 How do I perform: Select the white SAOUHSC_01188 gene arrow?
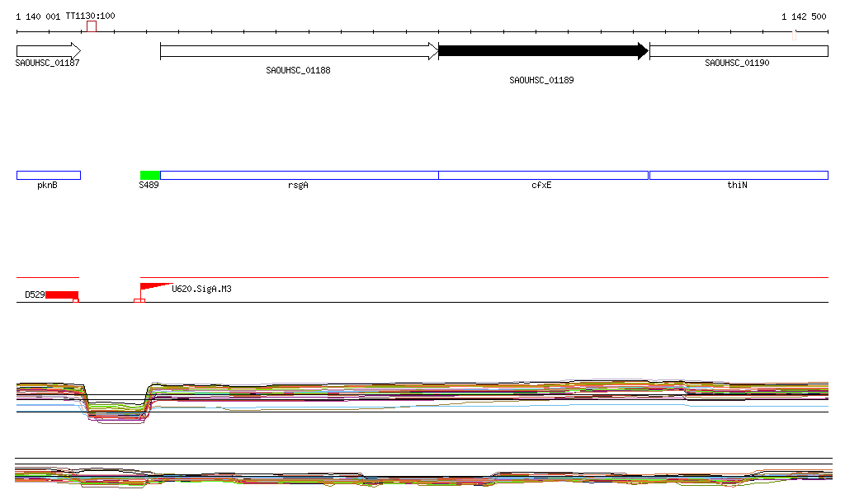[299, 51]
